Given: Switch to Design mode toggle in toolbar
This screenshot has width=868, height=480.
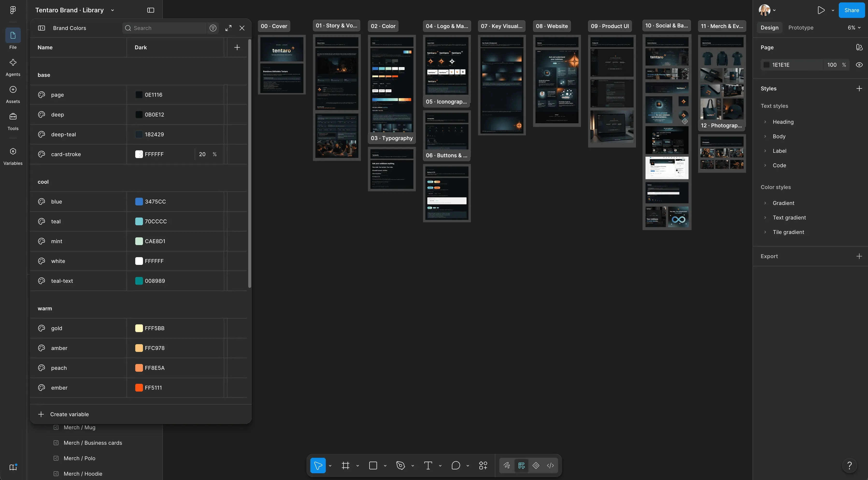Looking at the screenshot, I should point(521,465).
